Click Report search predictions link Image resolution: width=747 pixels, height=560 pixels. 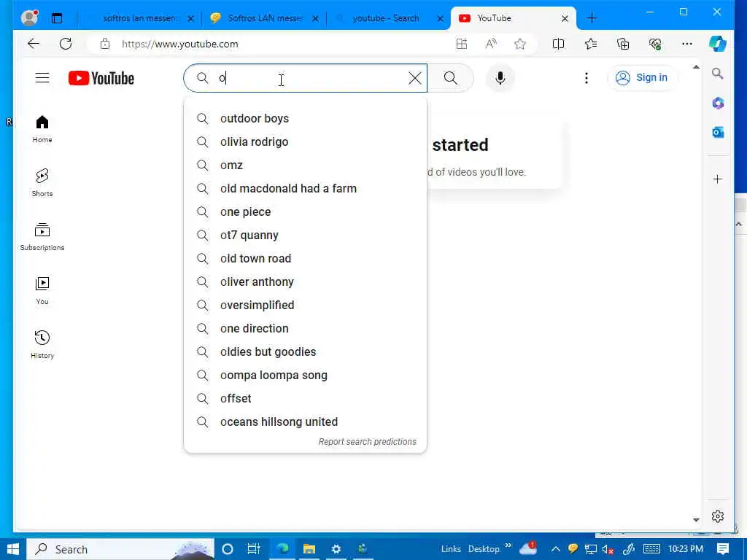[x=368, y=442]
